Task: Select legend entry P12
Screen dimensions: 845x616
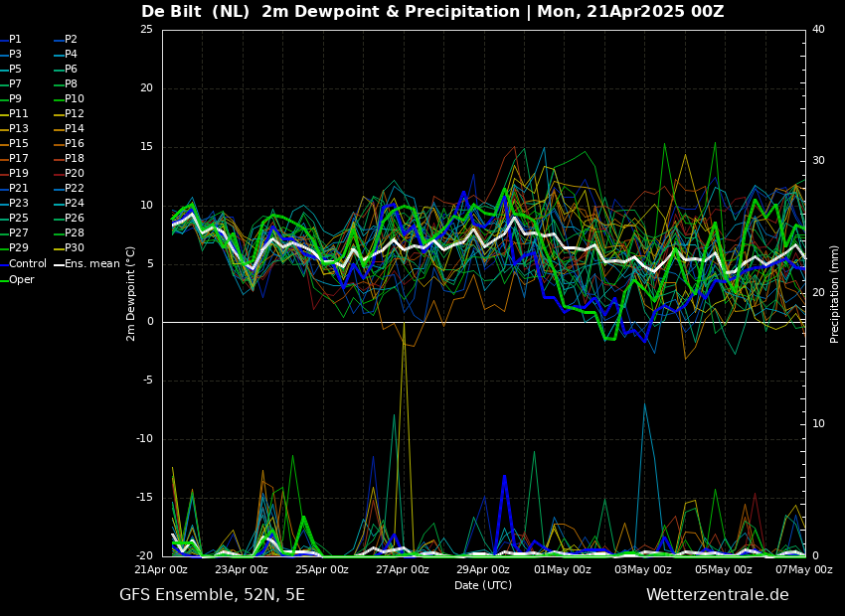Action: coord(70,113)
